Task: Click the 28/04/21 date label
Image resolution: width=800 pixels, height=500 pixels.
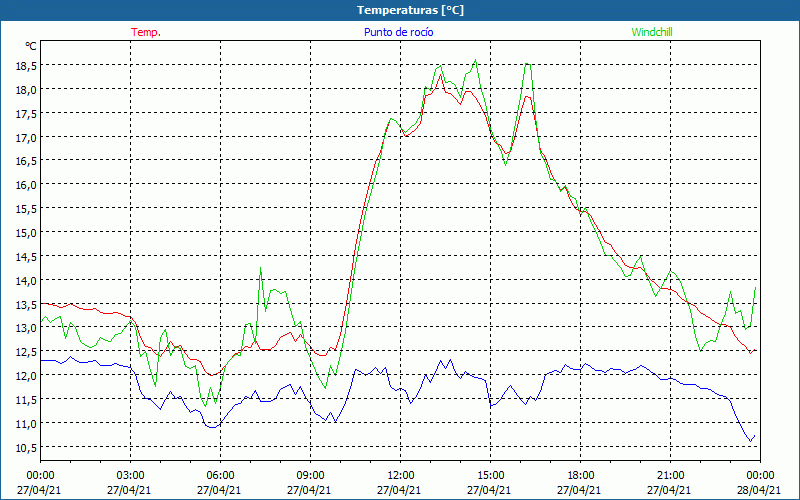Action: pos(760,490)
